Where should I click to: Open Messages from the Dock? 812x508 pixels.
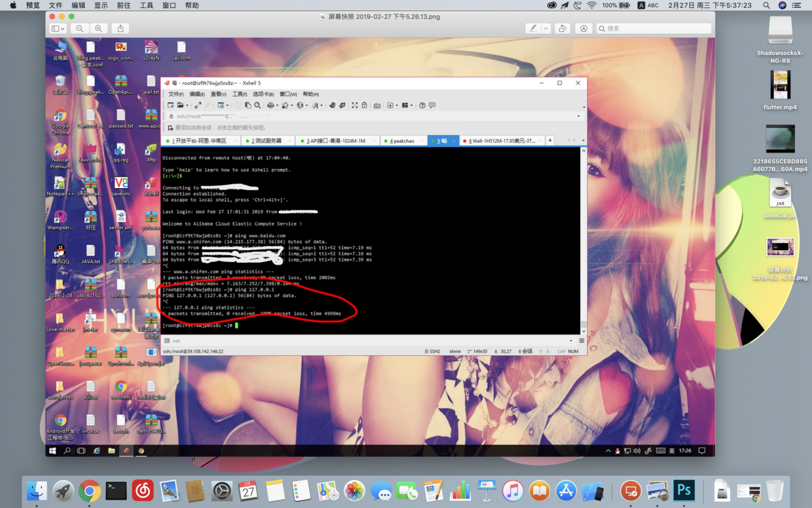[x=380, y=490]
